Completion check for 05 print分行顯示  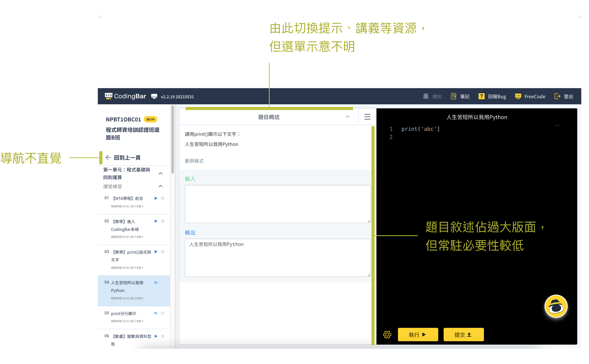(162, 313)
